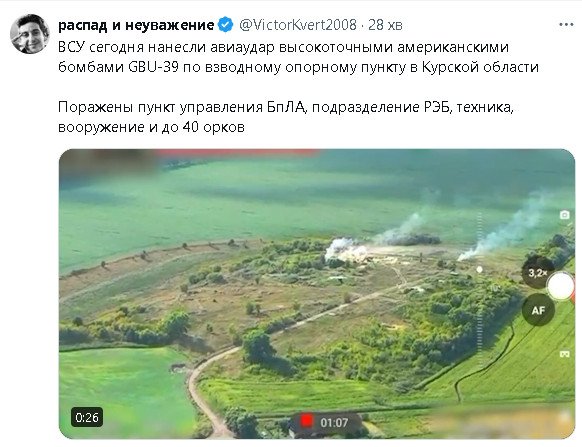Play the embedded drone video

tap(317, 294)
